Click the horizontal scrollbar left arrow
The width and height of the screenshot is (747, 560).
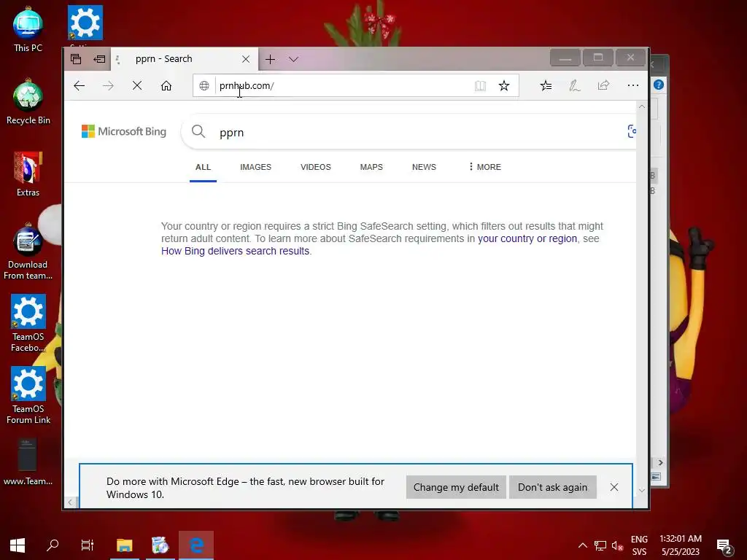pyautogui.click(x=71, y=502)
